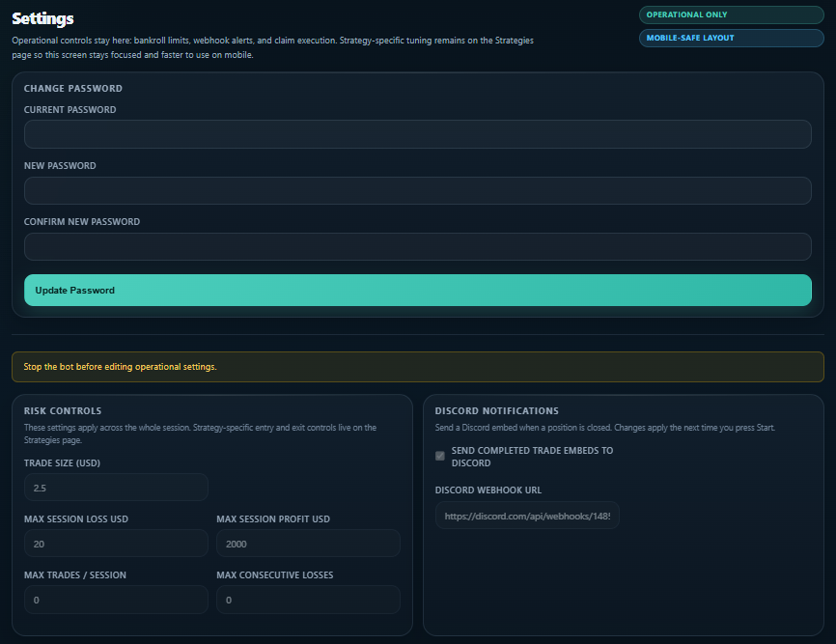Image resolution: width=836 pixels, height=644 pixels.
Task: Click the Max Session Profit USD input
Action: (x=308, y=543)
